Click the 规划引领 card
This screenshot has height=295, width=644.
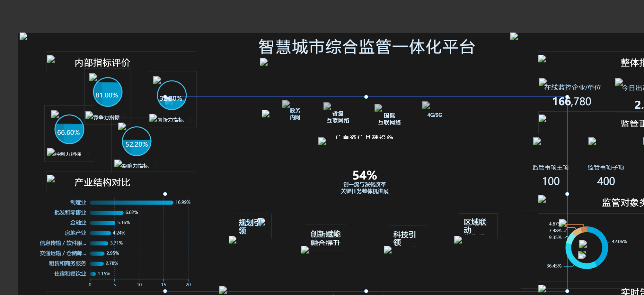pos(252,226)
